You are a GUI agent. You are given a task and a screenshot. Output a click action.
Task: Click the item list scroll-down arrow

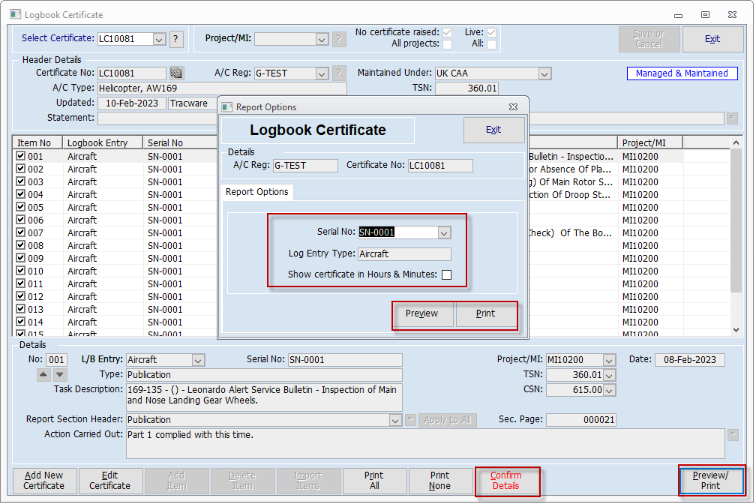pos(736,329)
